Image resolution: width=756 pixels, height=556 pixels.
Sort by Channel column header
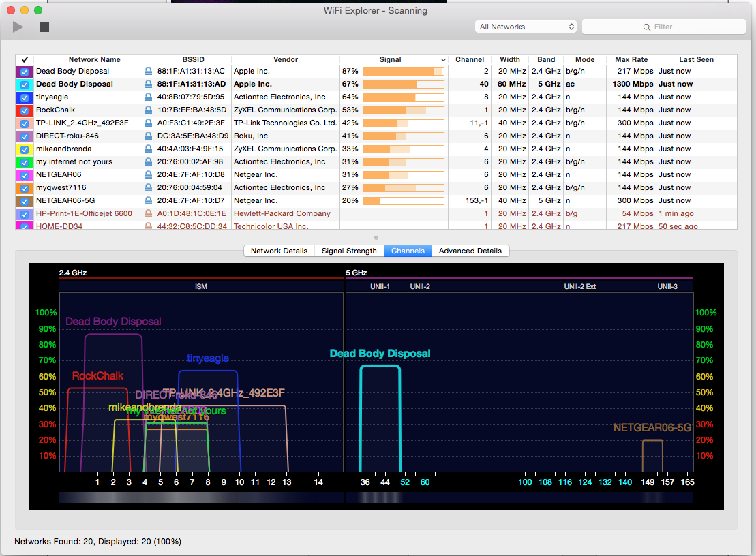[x=470, y=59]
